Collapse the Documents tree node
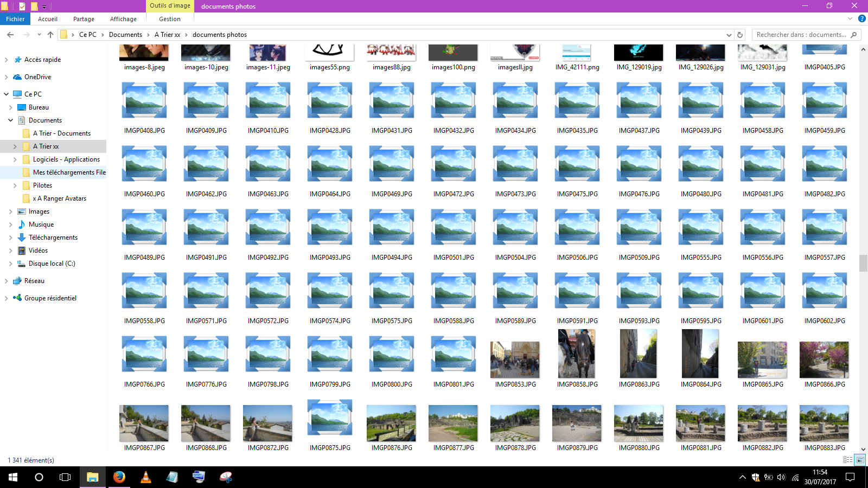The height and width of the screenshot is (488, 868). click(10, 120)
